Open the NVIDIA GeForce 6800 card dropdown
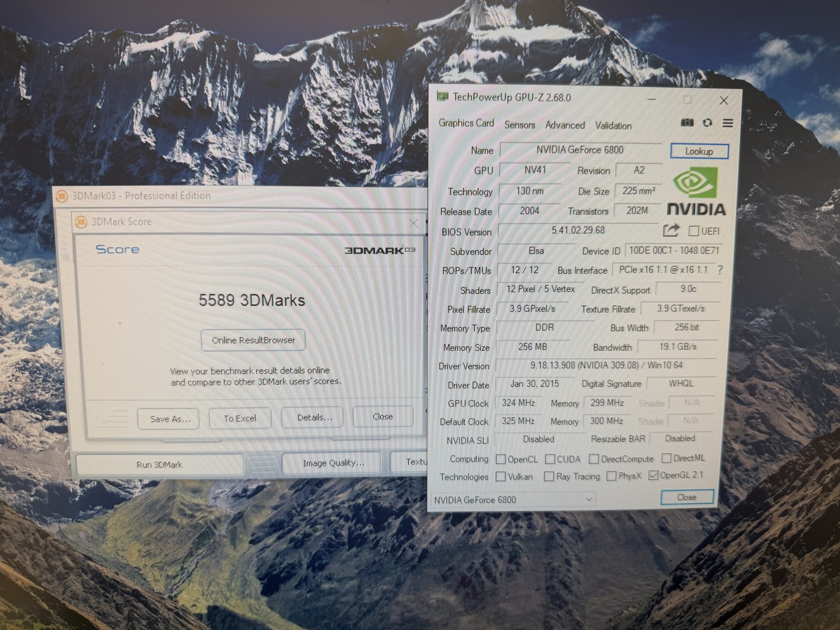840x630 pixels. point(514,499)
